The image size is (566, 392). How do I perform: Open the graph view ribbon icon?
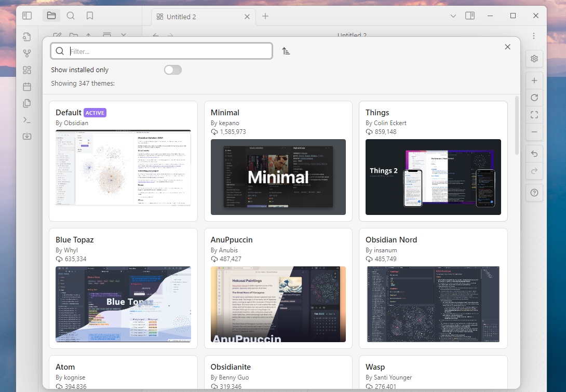[27, 53]
